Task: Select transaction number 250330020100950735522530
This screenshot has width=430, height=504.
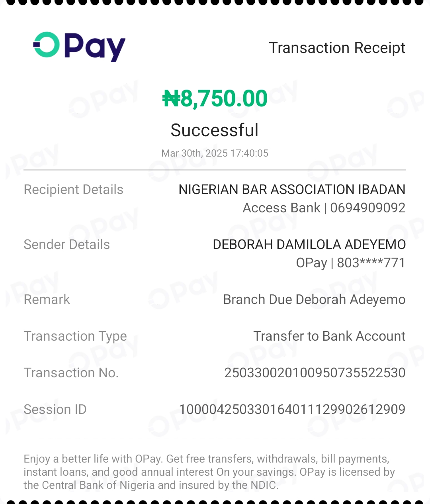Action: coord(315,373)
